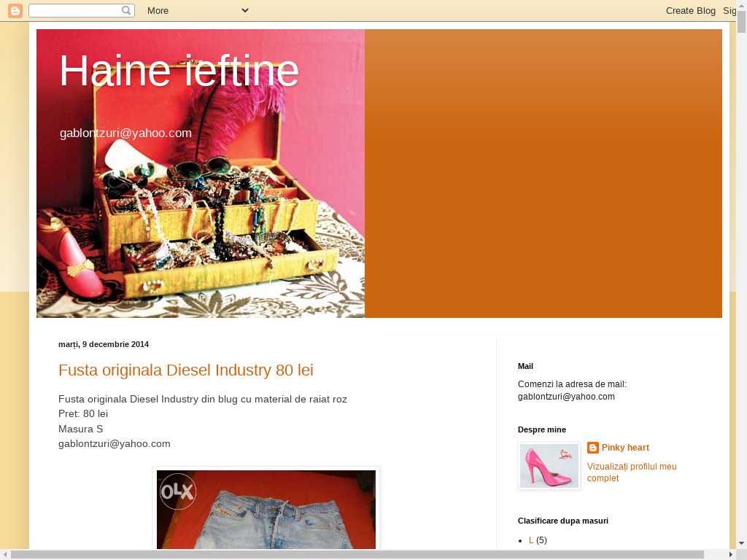Click the Blogger icon beside Pinky heart
The width and height of the screenshot is (747, 560).
[592, 448]
